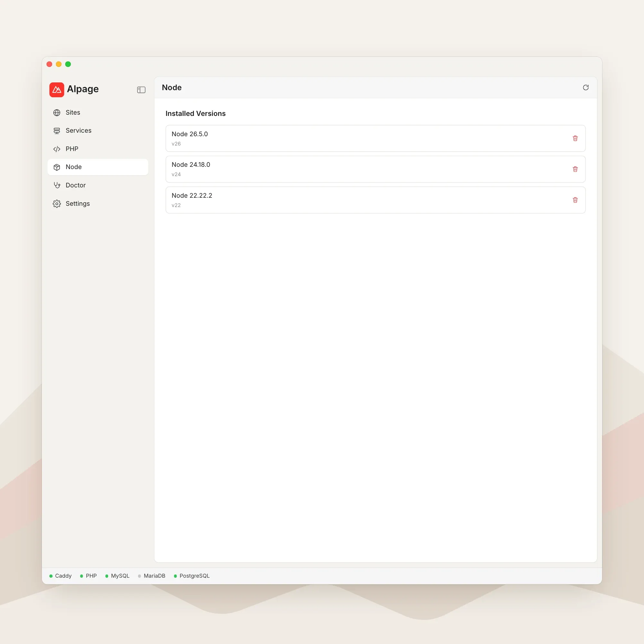This screenshot has height=644, width=644.
Task: Minimize the window with yellow button
Action: [x=59, y=64]
